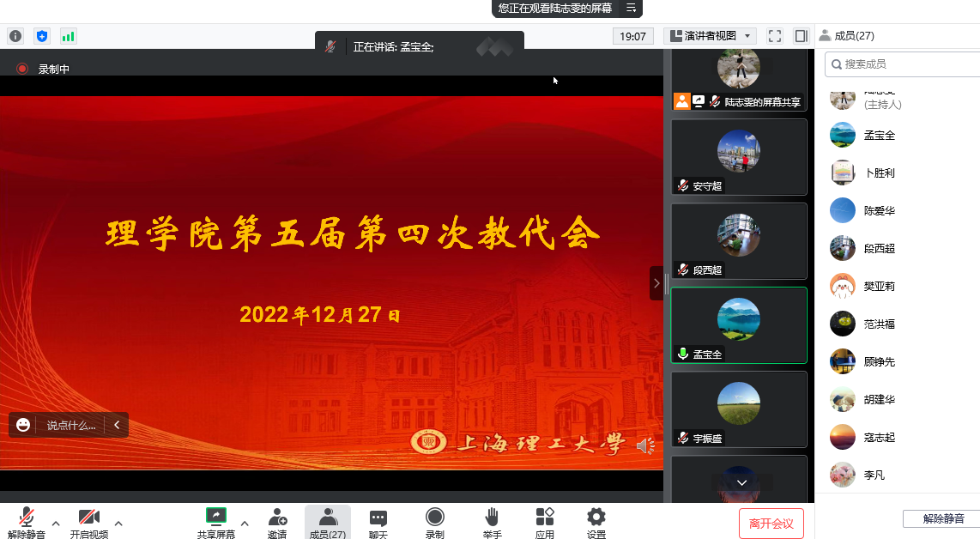The width and height of the screenshot is (980, 539).
Task: Select 孟宝全 active speaker thumbnail
Action: (x=739, y=325)
